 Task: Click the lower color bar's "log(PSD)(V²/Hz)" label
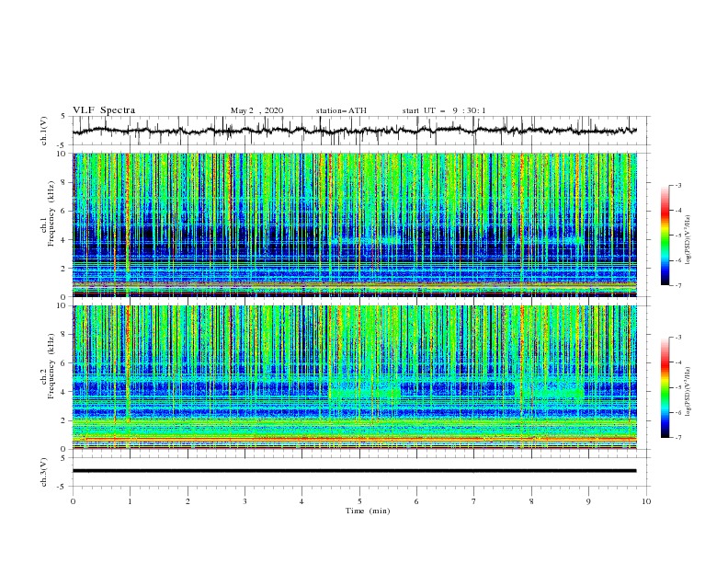click(688, 392)
